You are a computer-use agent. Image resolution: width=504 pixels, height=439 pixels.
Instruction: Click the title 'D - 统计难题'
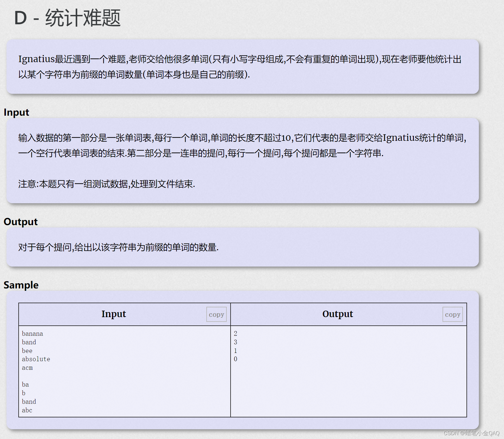pos(67,18)
